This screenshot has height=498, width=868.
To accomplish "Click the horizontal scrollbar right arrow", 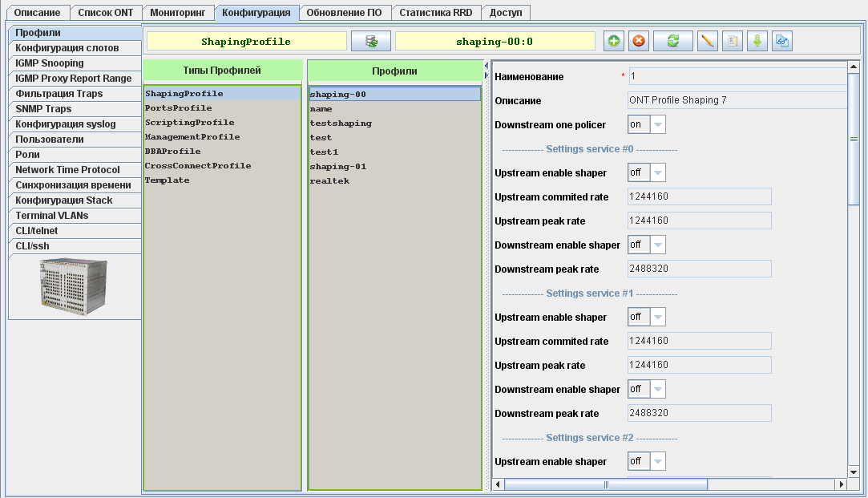I will coord(842,484).
